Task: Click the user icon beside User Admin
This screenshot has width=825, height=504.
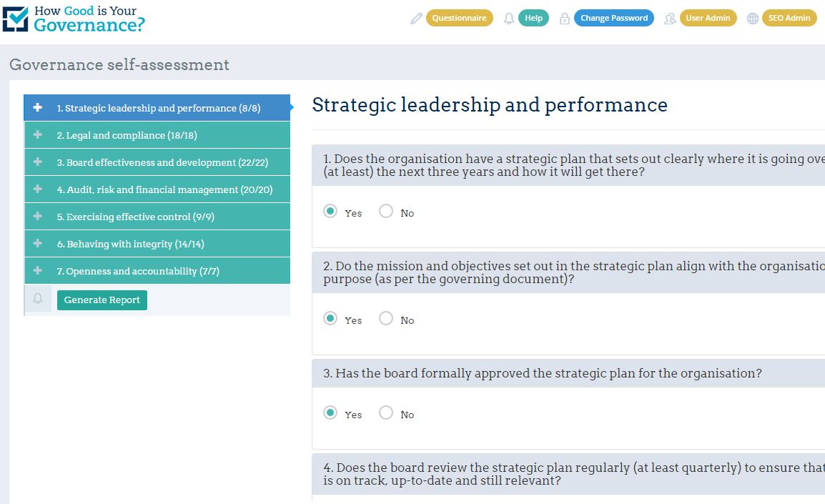Action: pos(670,19)
